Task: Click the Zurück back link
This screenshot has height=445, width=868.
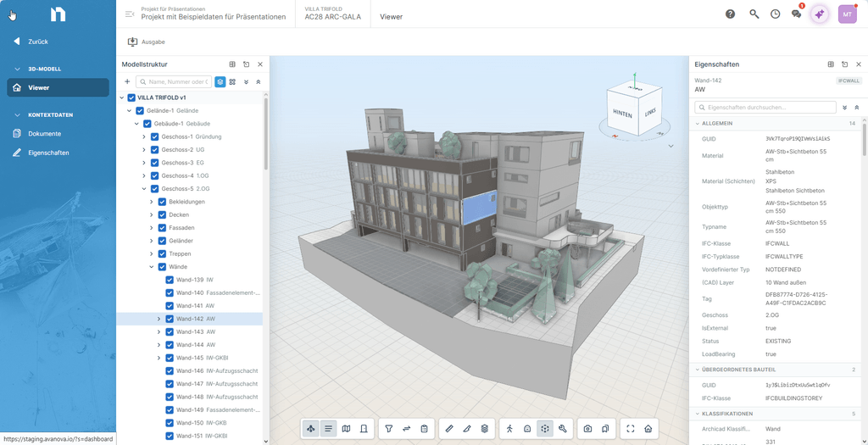Action: [x=31, y=42]
